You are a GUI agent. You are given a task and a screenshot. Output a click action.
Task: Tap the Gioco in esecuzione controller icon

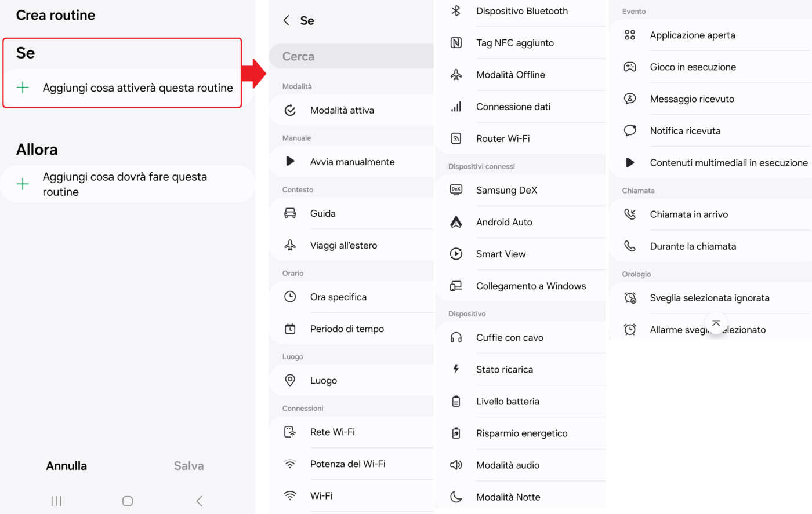[630, 67]
